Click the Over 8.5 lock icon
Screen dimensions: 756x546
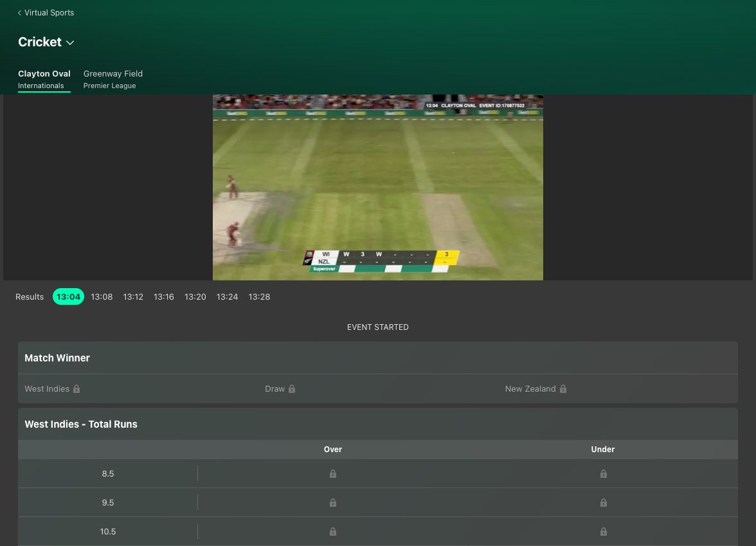click(332, 473)
